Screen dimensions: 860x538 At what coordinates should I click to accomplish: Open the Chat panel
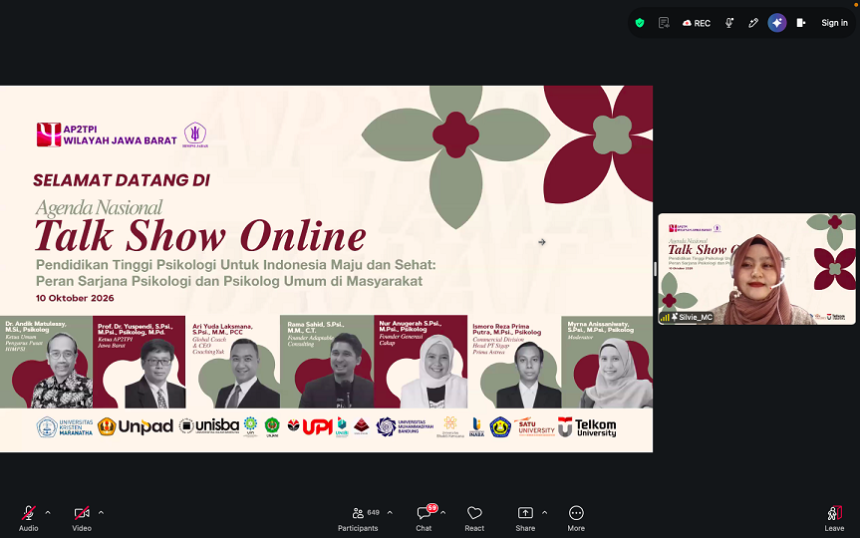click(x=423, y=518)
